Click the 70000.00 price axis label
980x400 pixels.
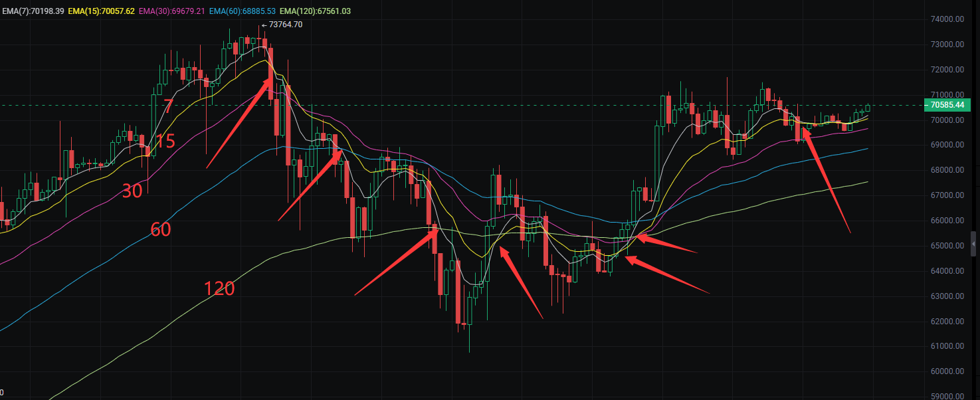point(947,120)
